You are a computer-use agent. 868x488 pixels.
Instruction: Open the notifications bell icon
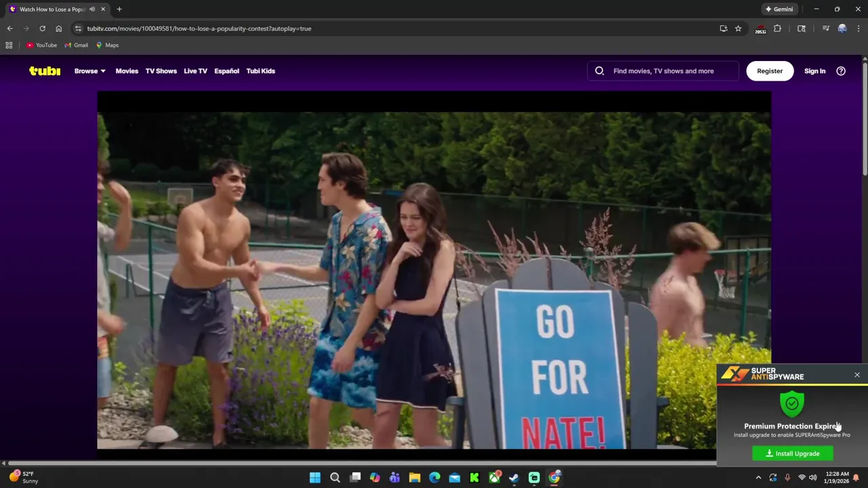pyautogui.click(x=856, y=478)
